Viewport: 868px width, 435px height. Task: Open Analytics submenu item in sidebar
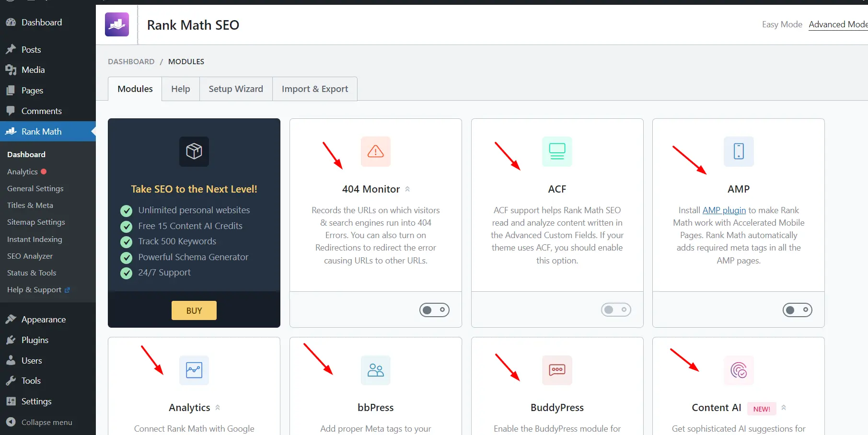coord(23,172)
